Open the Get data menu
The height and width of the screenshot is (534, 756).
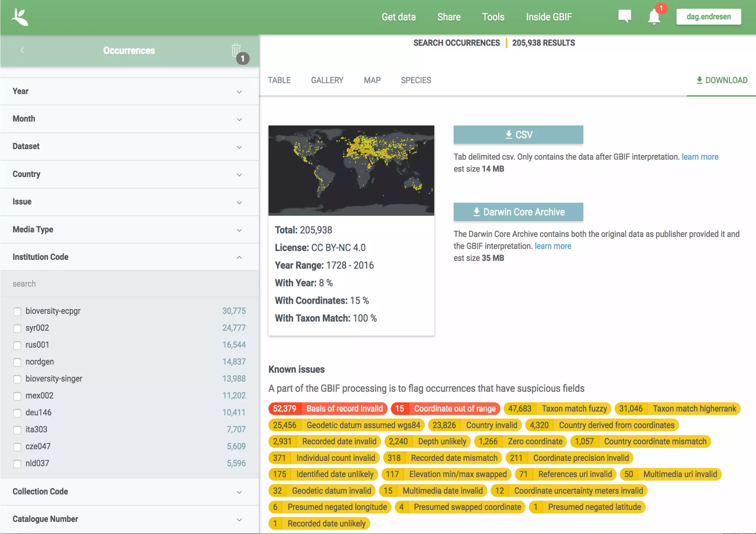(398, 17)
